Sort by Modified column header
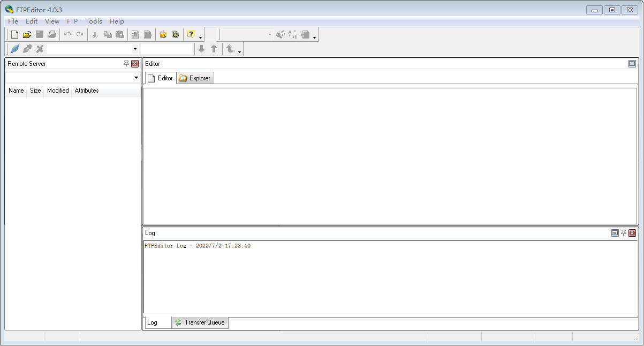Image resolution: width=644 pixels, height=346 pixels. click(58, 91)
